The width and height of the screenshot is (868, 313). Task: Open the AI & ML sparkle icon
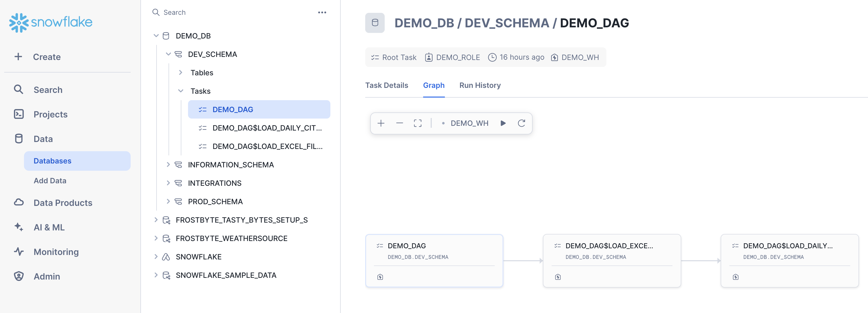19,227
